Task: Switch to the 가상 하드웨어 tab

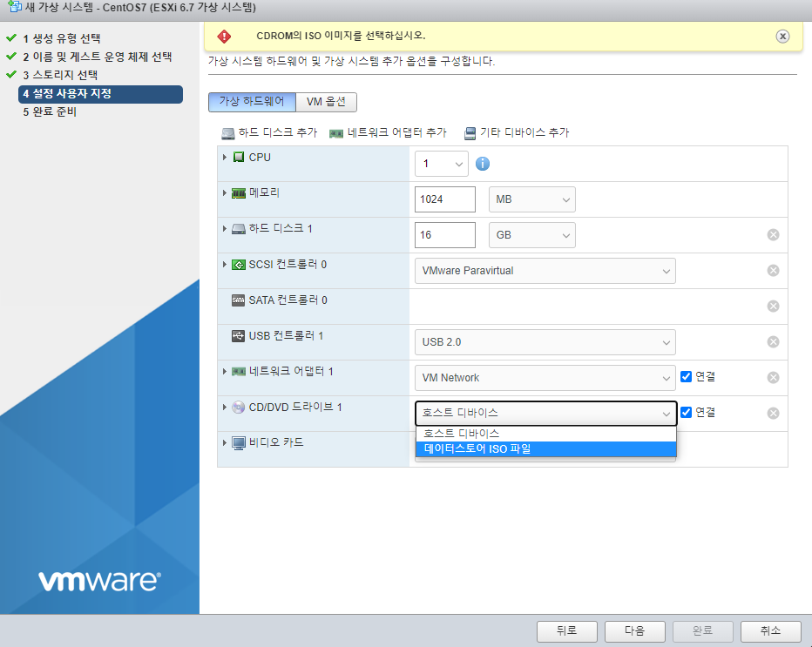Action: pos(252,102)
